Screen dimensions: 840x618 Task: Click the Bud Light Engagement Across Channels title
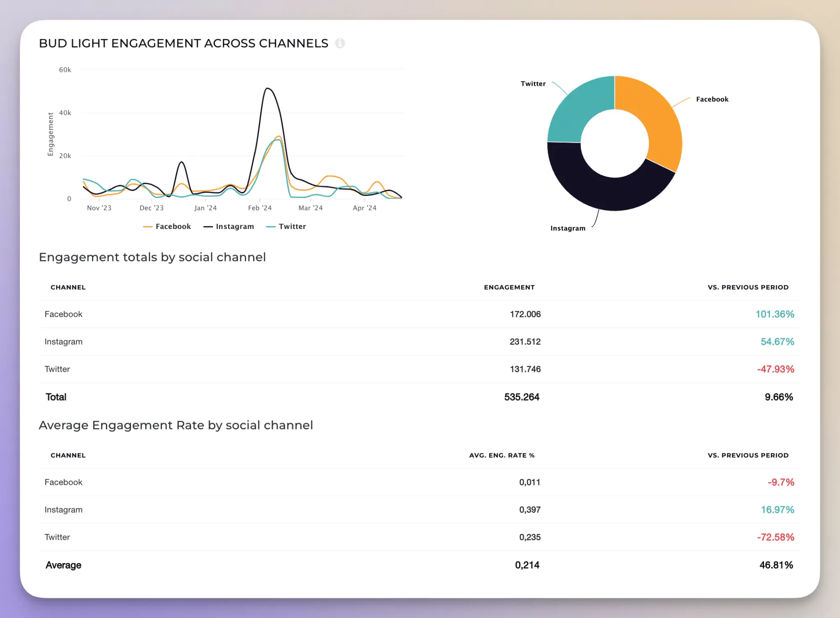point(184,43)
